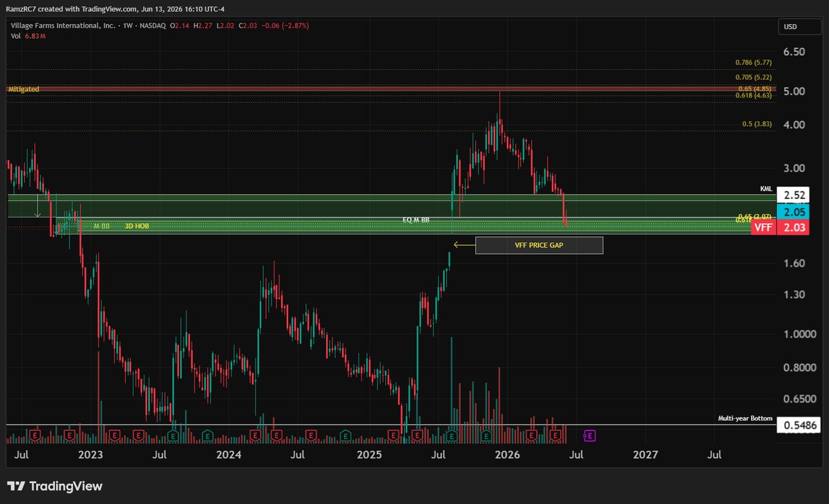829x504 pixels.
Task: Click 1.0000 on the price axis
Action: click(x=799, y=334)
